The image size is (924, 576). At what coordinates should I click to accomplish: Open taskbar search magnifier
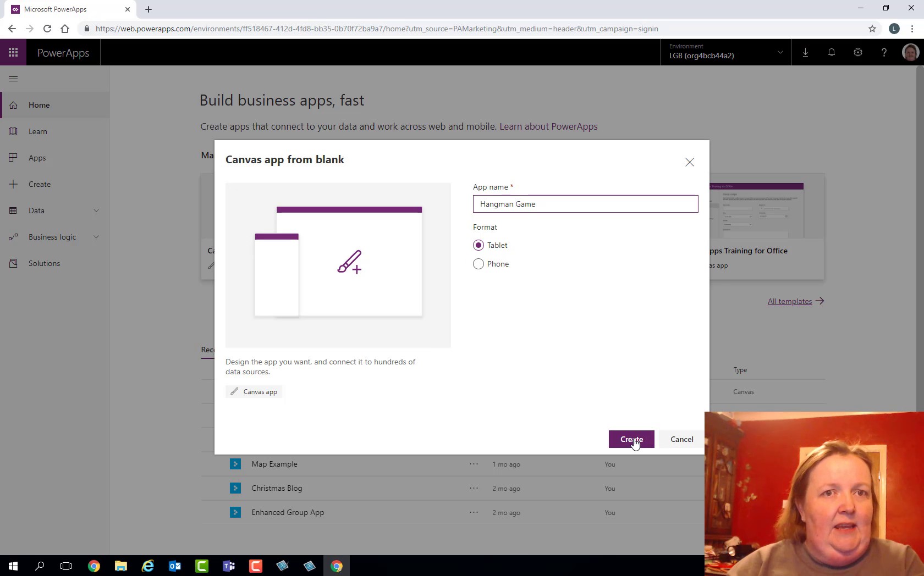point(40,566)
